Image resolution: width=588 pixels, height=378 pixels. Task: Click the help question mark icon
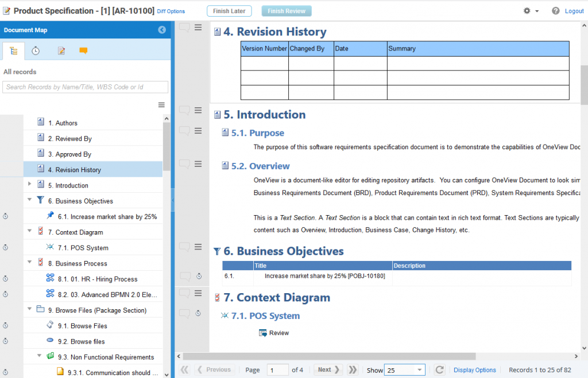555,11
